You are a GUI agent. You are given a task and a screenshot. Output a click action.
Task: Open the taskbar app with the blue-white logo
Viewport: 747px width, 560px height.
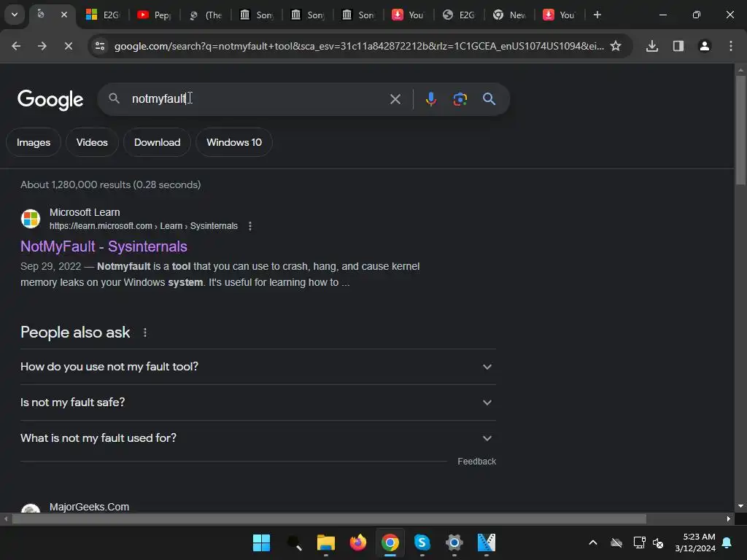pos(487,542)
